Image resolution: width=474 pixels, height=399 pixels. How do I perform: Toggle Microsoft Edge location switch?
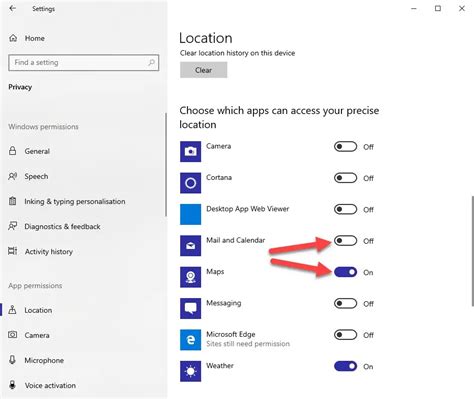coord(345,335)
